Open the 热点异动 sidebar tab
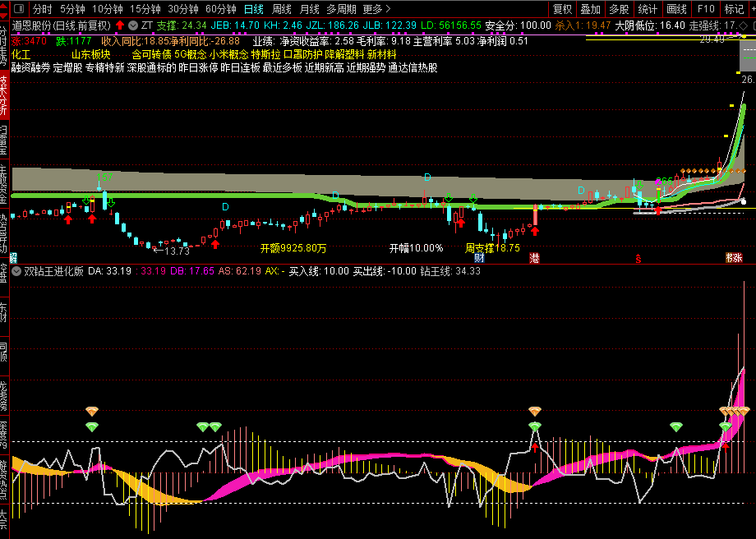 click(x=4, y=234)
